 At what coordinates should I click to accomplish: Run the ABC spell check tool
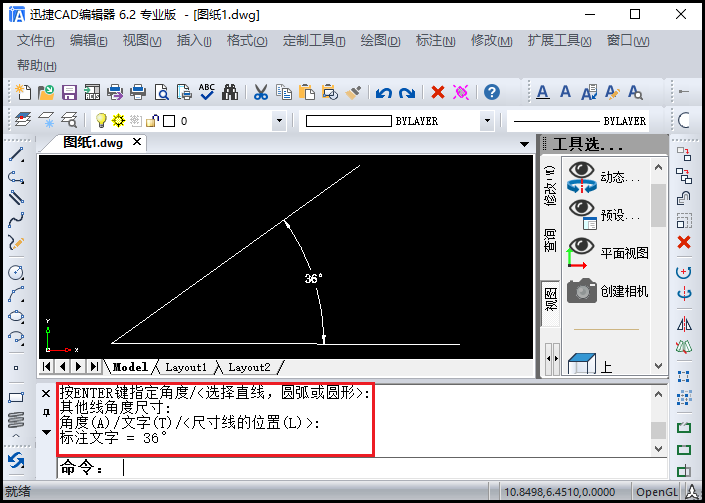(207, 92)
